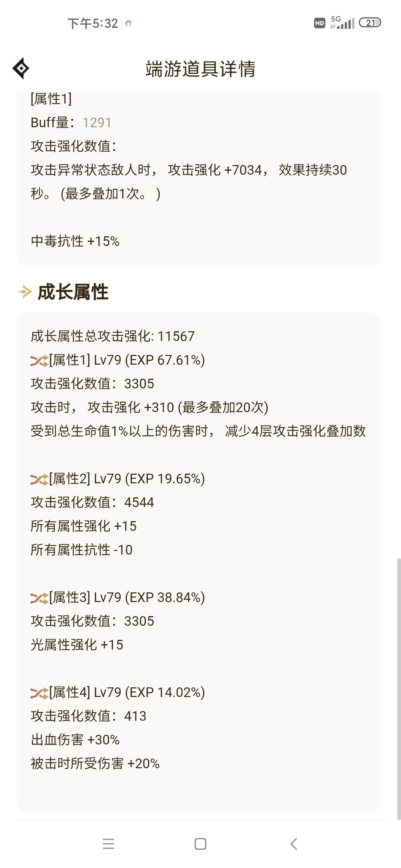
Task: Tap the 中毒抗性 +15% text
Action: [75, 241]
